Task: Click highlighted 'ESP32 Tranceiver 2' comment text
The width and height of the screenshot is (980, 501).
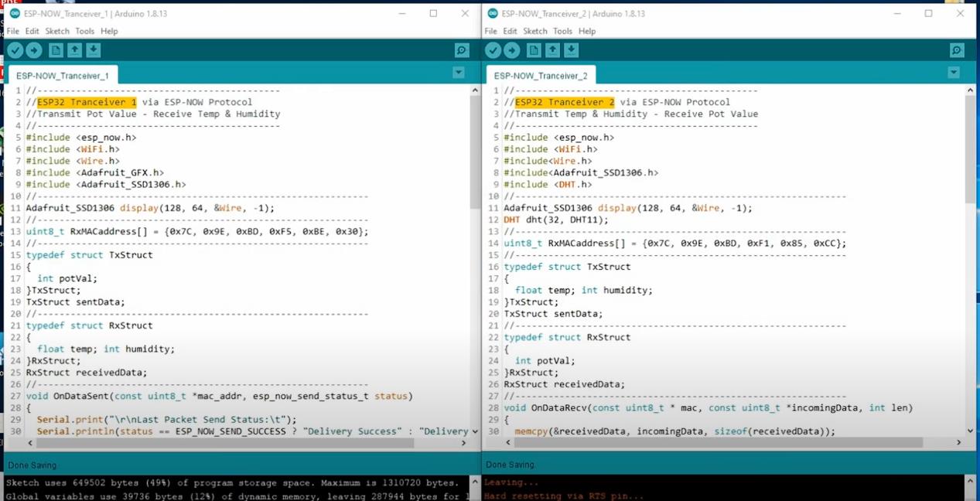Action: click(x=565, y=102)
